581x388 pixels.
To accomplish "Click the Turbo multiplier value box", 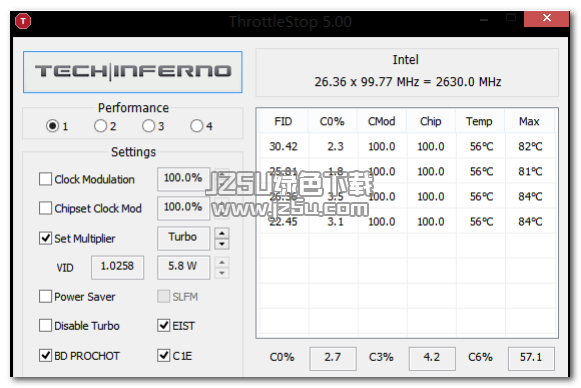I will (x=183, y=238).
